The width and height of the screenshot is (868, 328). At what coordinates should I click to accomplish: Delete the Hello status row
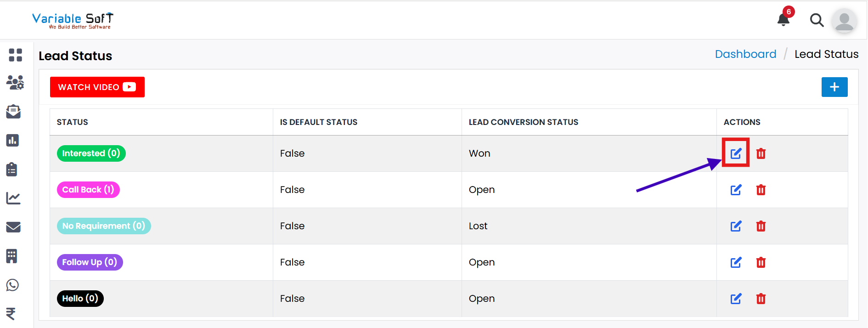point(761,299)
